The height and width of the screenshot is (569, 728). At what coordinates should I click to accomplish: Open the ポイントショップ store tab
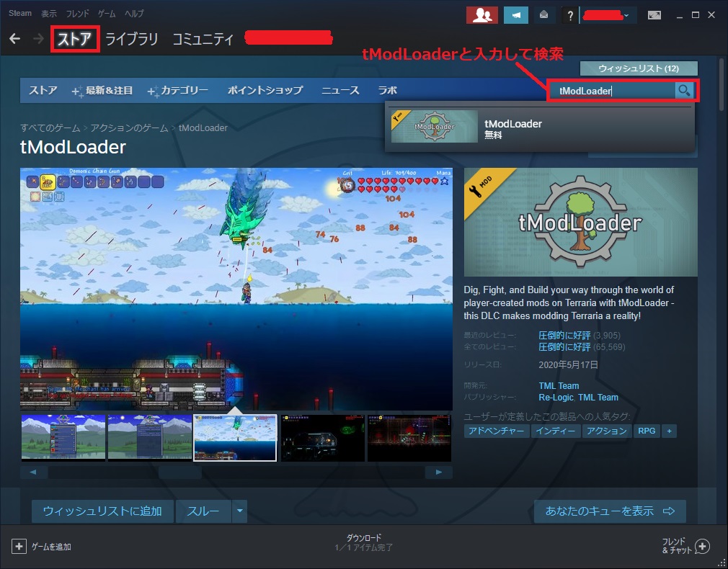click(265, 91)
